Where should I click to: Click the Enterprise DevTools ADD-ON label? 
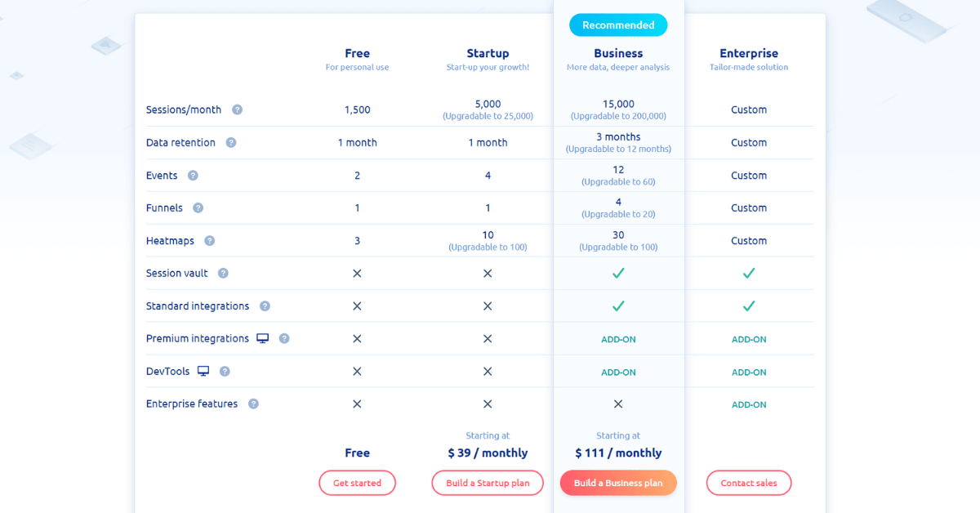[749, 372]
